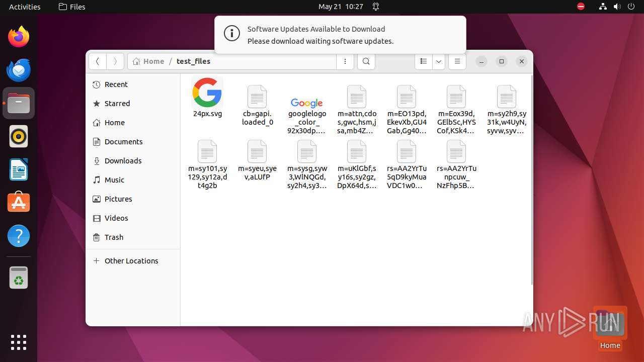Click the red do-not-disturb indicator in the top bar
This screenshot has width=644, height=362.
(x=581, y=7)
